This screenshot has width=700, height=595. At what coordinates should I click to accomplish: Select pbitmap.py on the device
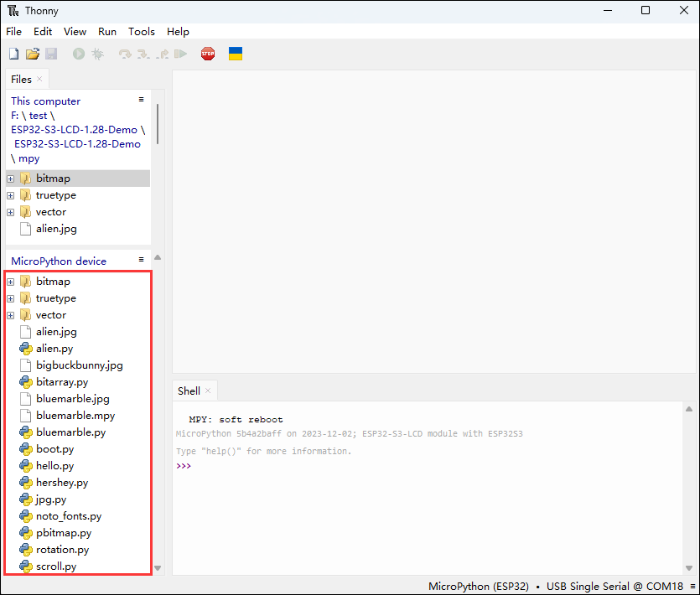64,533
